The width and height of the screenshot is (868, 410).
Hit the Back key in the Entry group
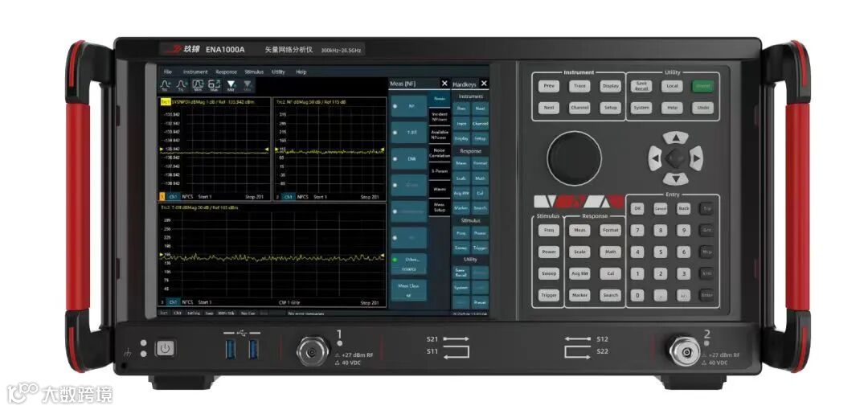684,208
